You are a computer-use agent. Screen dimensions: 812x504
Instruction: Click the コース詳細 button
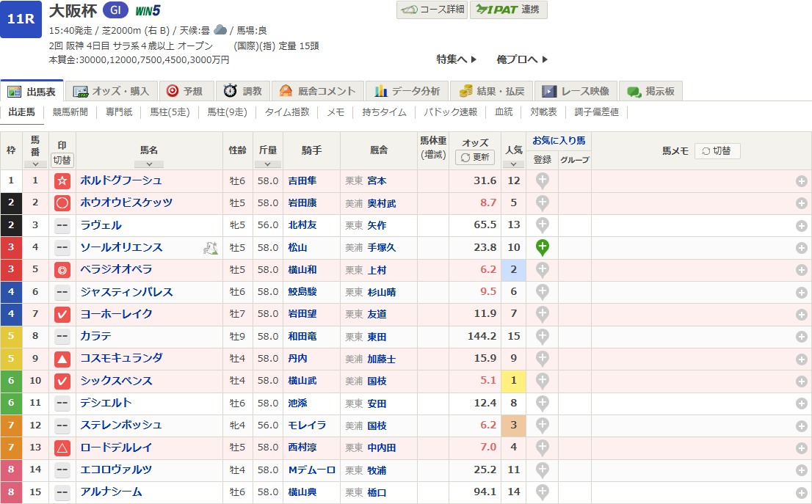[x=432, y=10]
